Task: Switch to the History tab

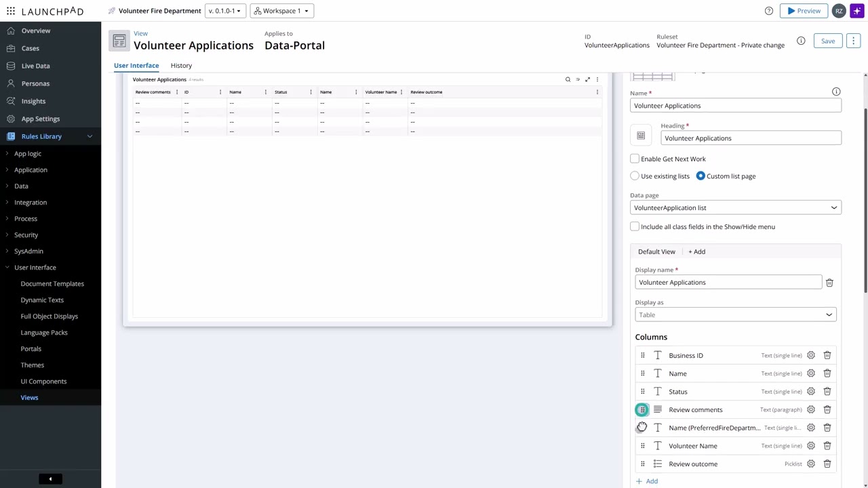Action: 181,65
